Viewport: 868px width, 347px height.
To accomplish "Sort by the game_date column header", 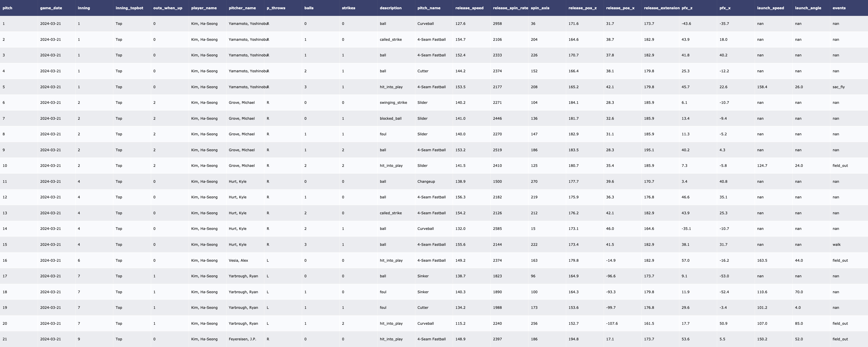I will tap(51, 8).
